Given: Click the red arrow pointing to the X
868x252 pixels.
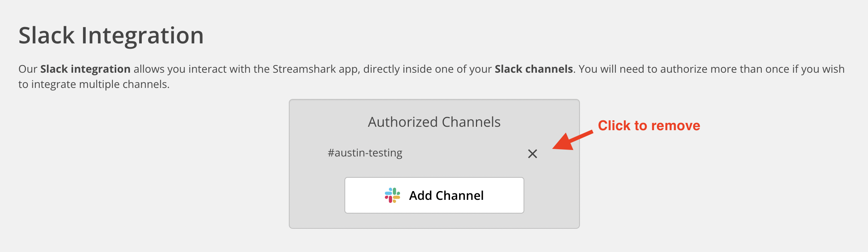Looking at the screenshot, I should click(572, 140).
